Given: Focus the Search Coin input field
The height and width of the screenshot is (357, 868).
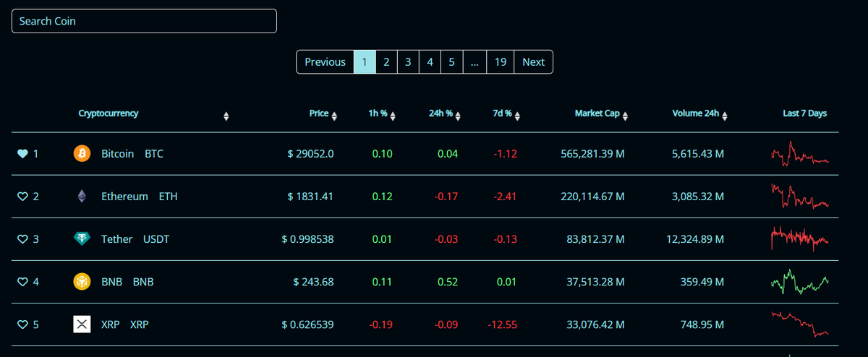Looking at the screenshot, I should [x=144, y=21].
